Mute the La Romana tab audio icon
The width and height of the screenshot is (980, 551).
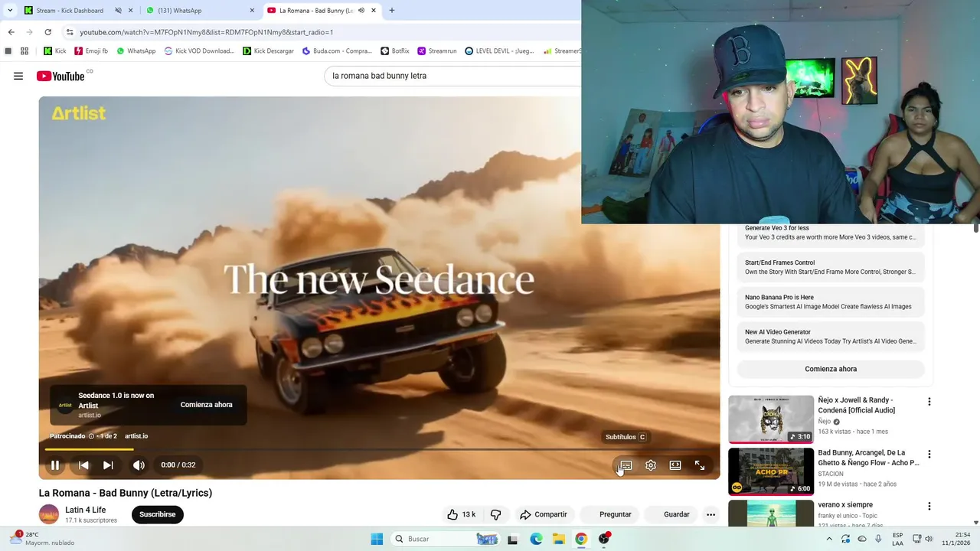tap(361, 11)
